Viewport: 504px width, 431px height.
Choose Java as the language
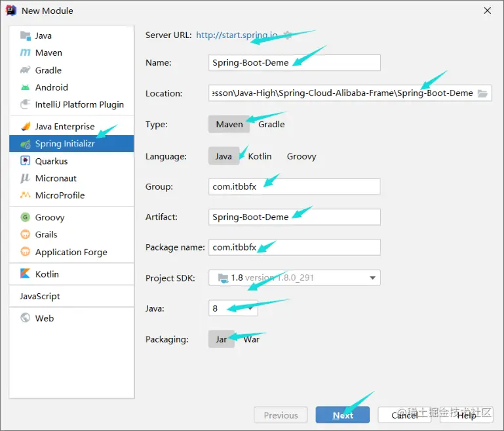223,156
